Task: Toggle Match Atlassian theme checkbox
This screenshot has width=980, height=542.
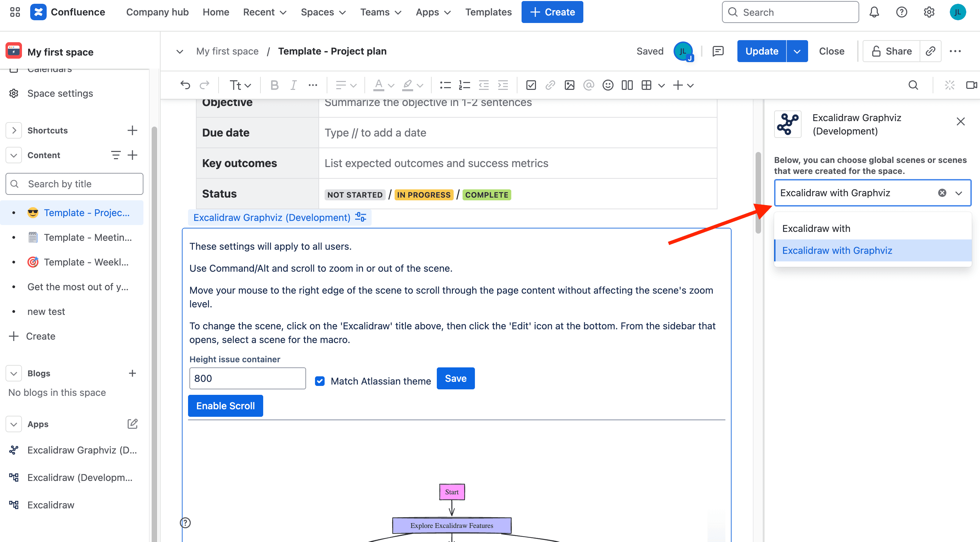Action: click(319, 381)
